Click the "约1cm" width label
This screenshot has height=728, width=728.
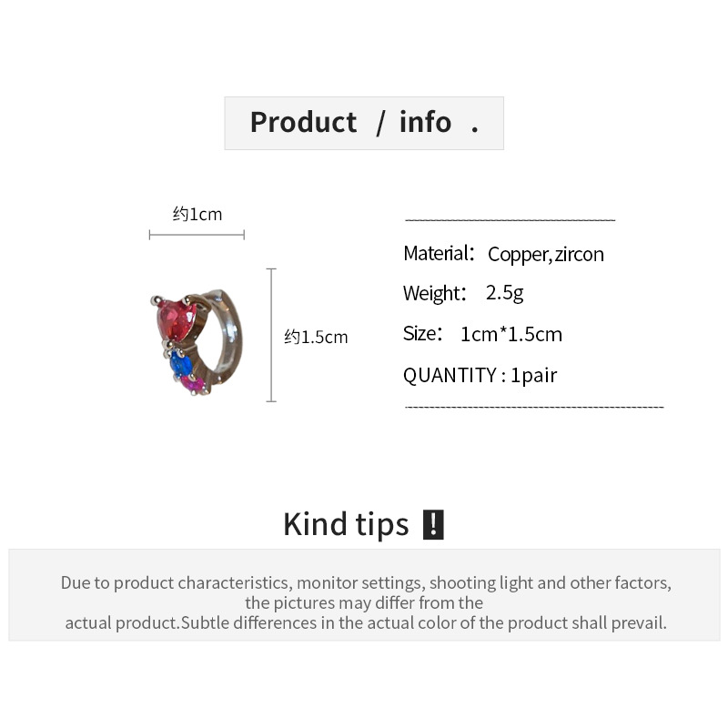click(x=197, y=215)
